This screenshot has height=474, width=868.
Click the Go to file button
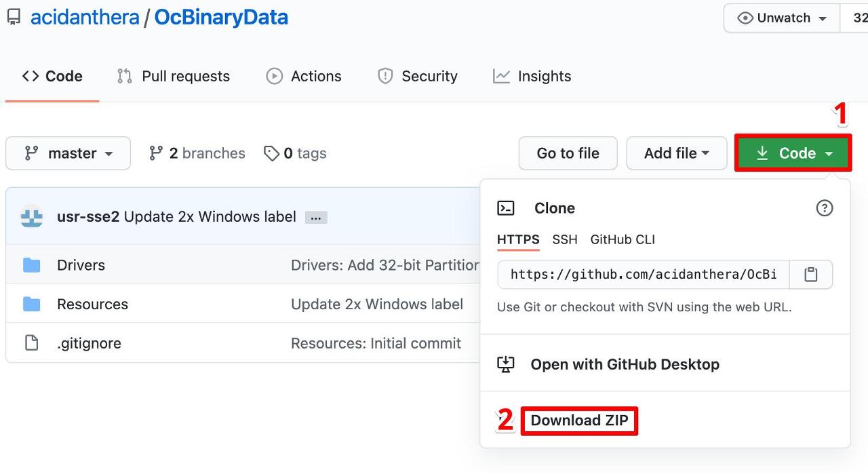point(568,153)
